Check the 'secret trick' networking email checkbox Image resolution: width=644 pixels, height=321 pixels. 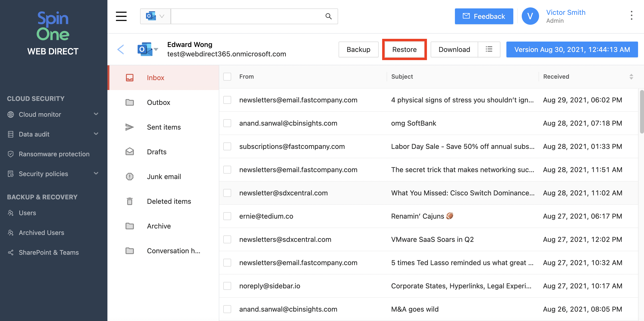[227, 170]
